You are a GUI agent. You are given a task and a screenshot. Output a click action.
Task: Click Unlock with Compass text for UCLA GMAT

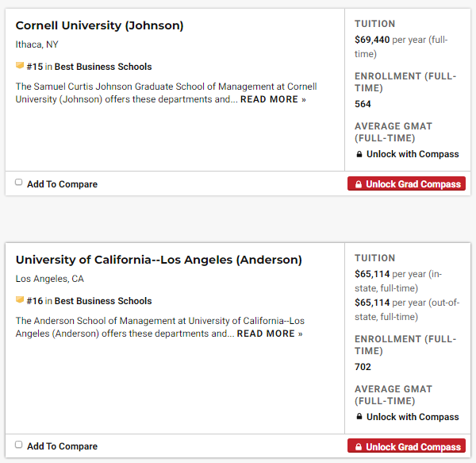point(413,417)
